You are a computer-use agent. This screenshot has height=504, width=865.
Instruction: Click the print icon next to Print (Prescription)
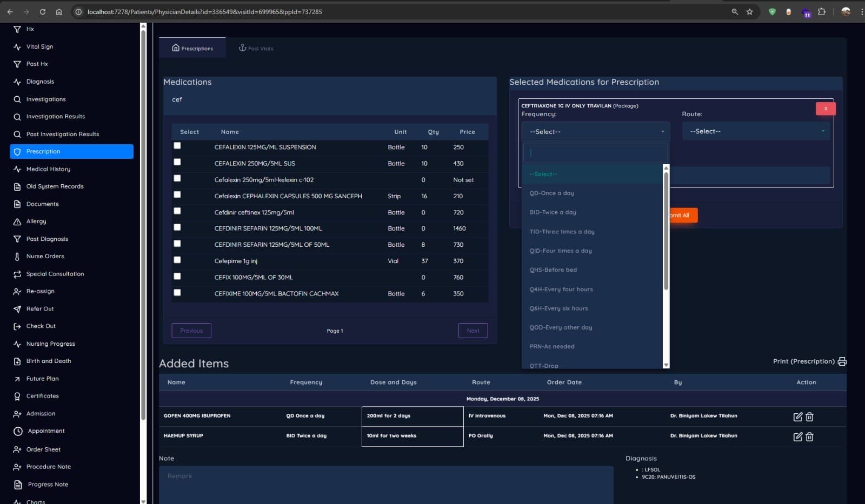(842, 361)
